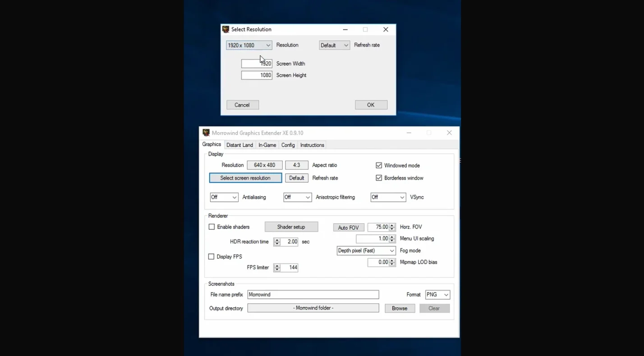Open the In-Game tab
Screen dimensions: 644x356
[x=267, y=145]
